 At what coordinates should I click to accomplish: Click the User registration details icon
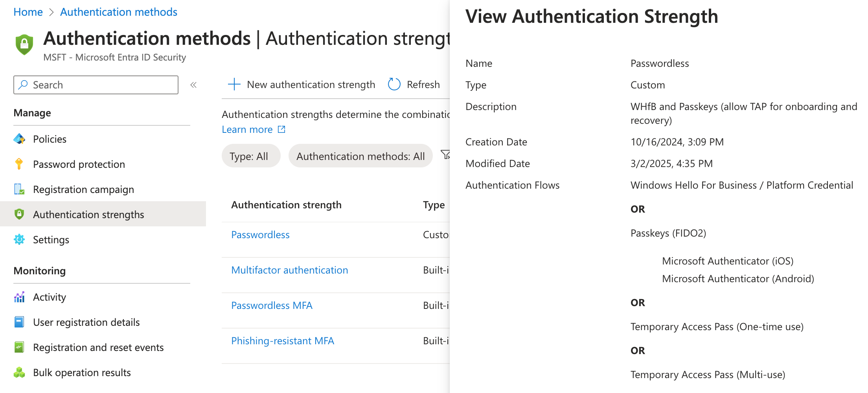[19, 322]
